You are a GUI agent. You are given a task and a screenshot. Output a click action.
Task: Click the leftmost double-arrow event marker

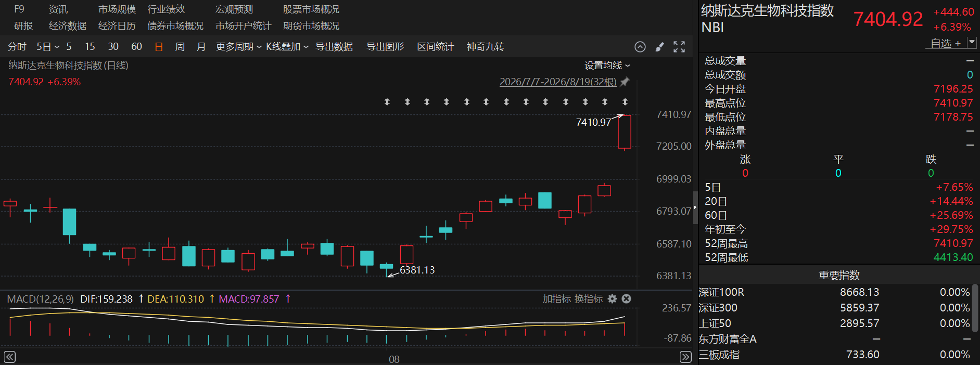pos(387,102)
